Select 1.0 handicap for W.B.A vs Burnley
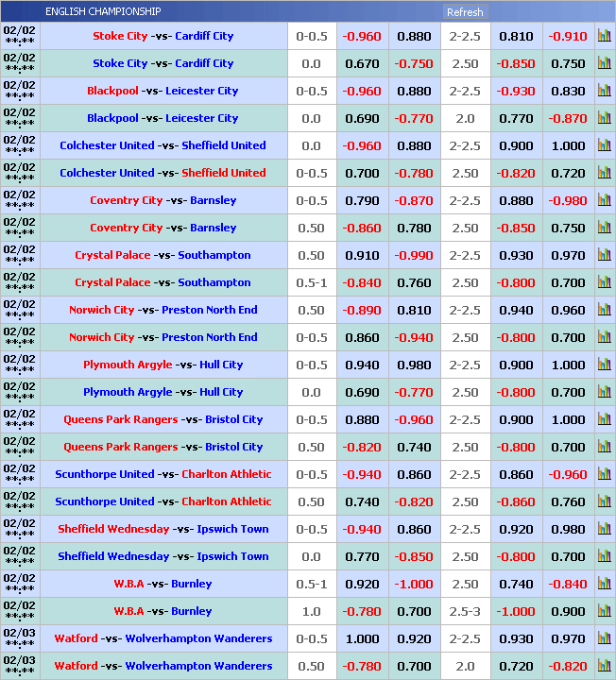This screenshot has width=616, height=680. [311, 611]
